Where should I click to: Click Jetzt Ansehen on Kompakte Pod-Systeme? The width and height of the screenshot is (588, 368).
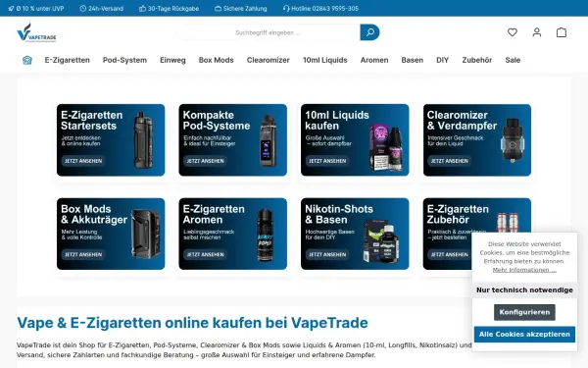pyautogui.click(x=205, y=161)
